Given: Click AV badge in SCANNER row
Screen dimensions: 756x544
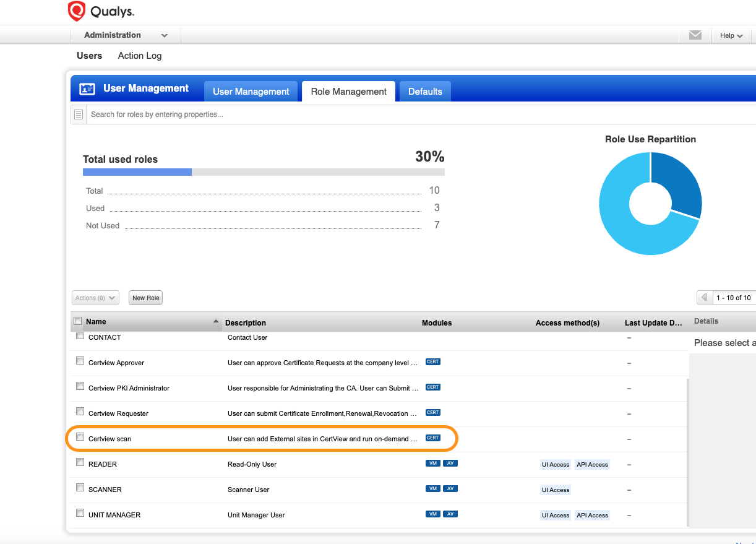Looking at the screenshot, I should pos(450,489).
